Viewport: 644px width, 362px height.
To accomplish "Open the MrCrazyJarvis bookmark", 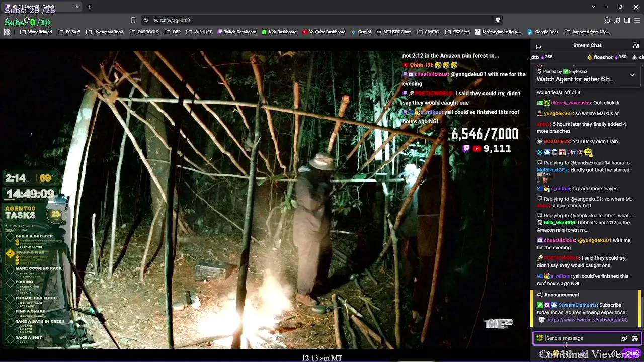I will [x=498, y=32].
